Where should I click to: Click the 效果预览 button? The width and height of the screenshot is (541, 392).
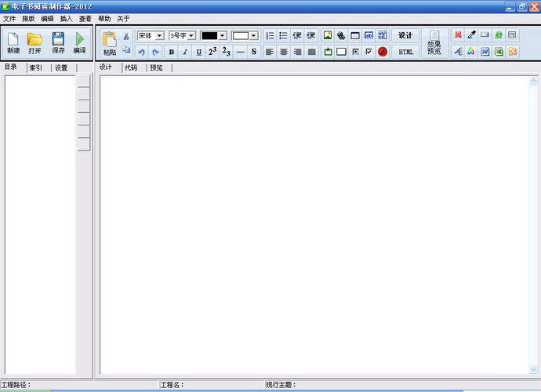coord(434,43)
